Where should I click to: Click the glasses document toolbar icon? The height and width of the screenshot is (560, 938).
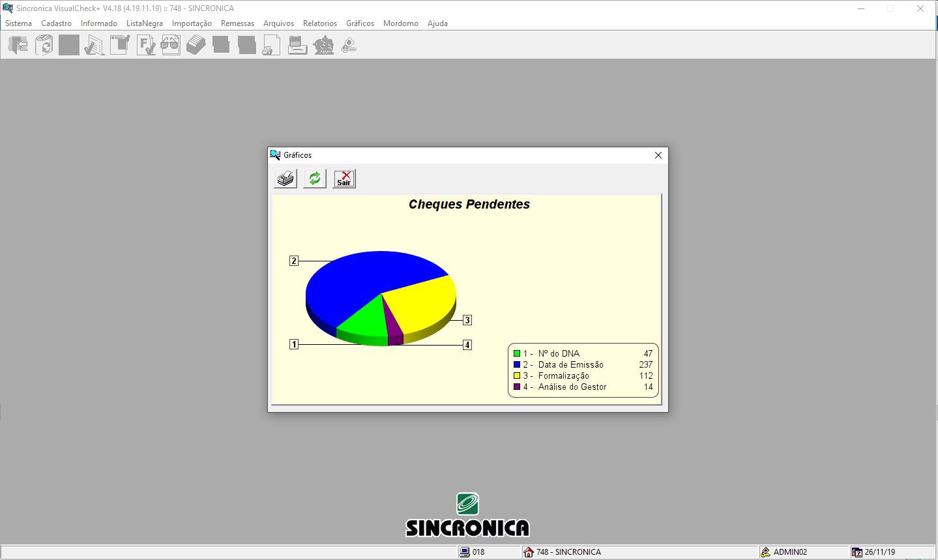171,46
